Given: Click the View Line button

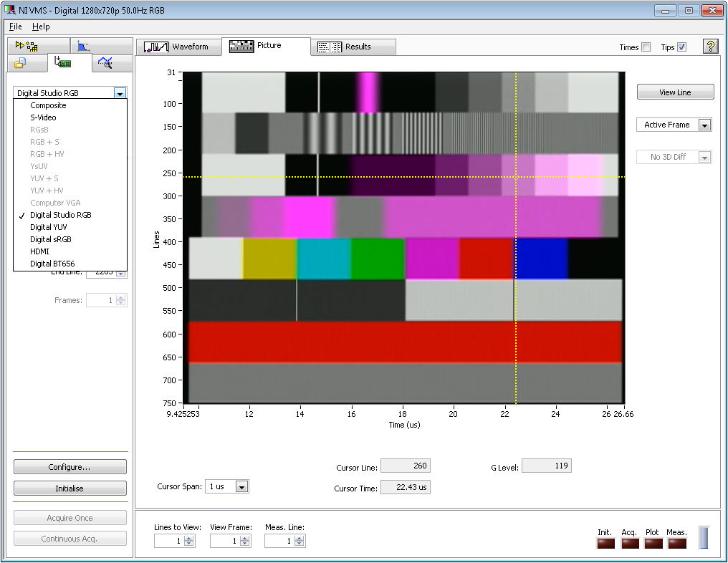Looking at the screenshot, I should pos(675,92).
